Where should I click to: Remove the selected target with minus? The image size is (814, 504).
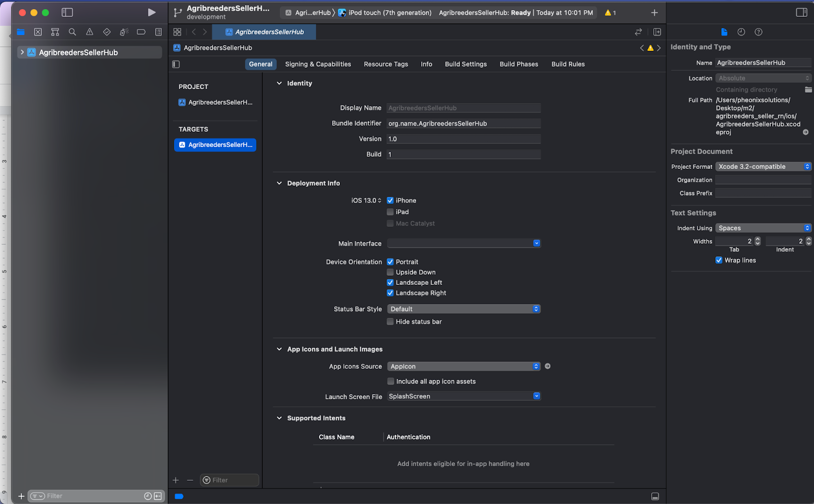(x=190, y=480)
